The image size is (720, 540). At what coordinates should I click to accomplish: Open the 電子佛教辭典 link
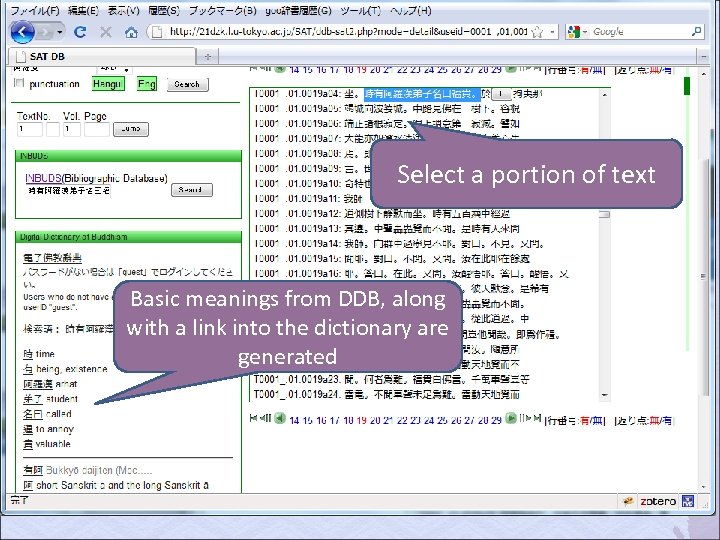(52, 258)
